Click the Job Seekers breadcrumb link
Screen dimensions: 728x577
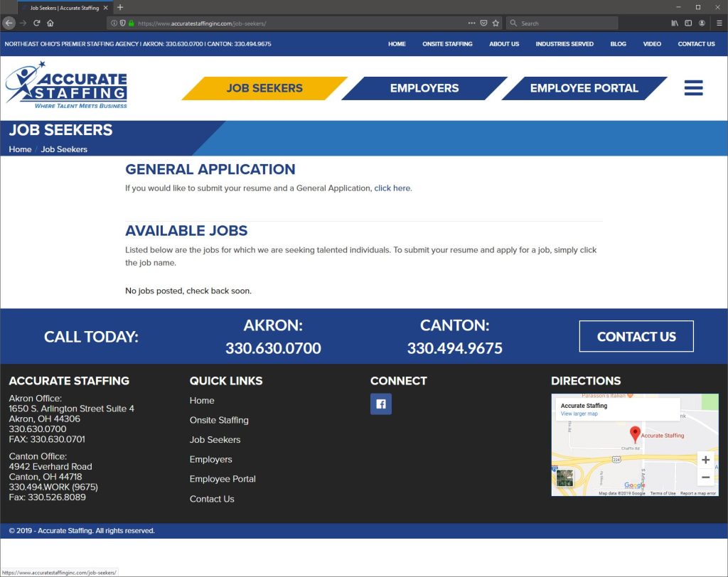64,149
